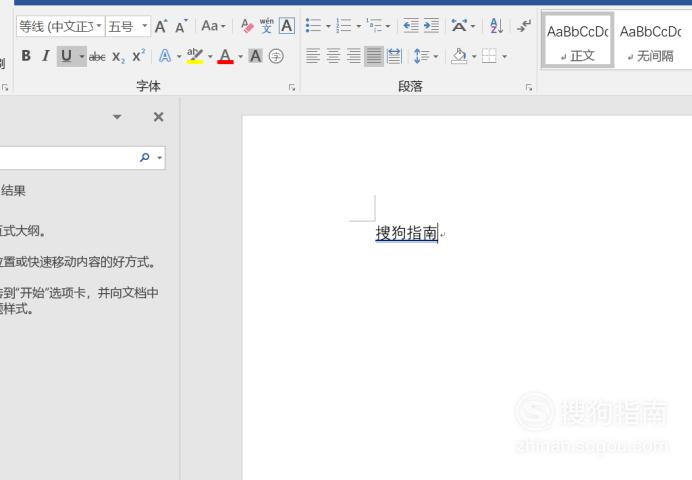Select the 无间隔 style

pos(651,41)
